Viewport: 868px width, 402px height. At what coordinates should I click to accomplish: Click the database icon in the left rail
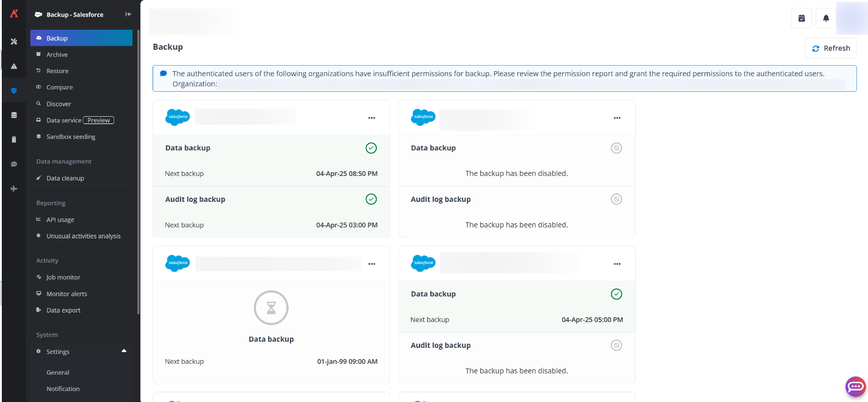point(13,114)
